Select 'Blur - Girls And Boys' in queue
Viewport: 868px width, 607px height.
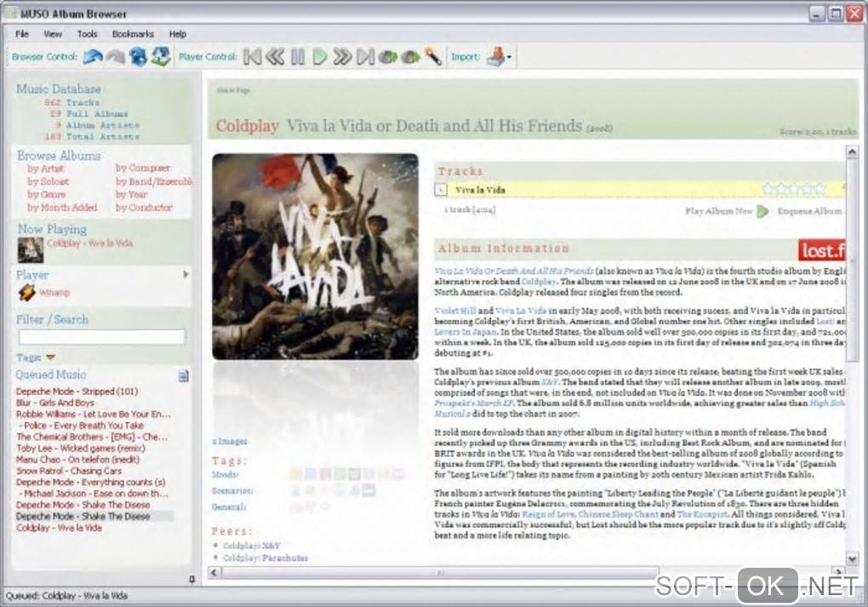tap(55, 403)
